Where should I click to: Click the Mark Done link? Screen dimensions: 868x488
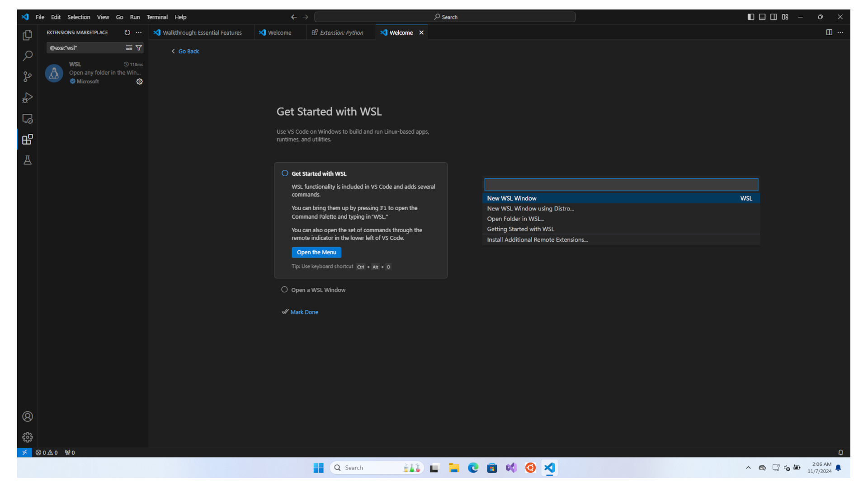click(x=304, y=312)
